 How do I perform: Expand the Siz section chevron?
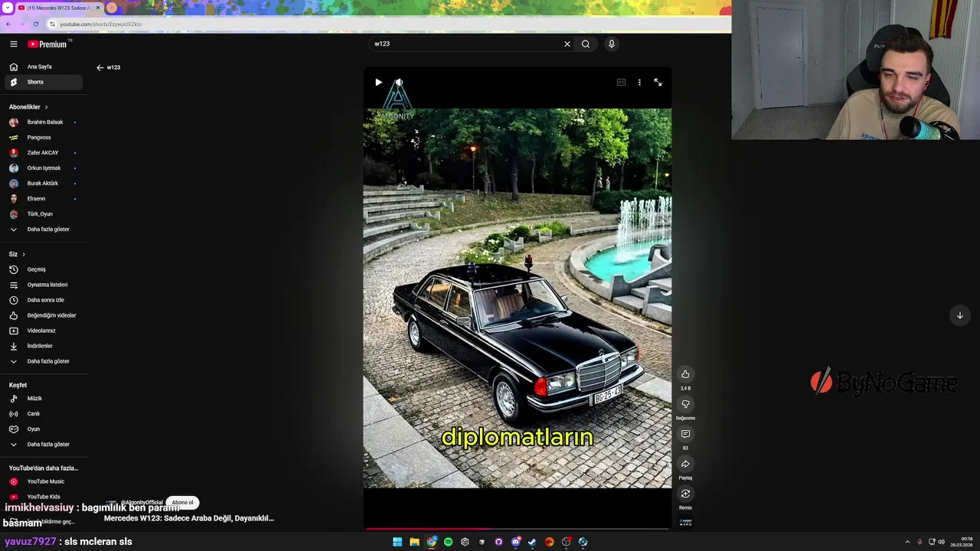tap(24, 254)
